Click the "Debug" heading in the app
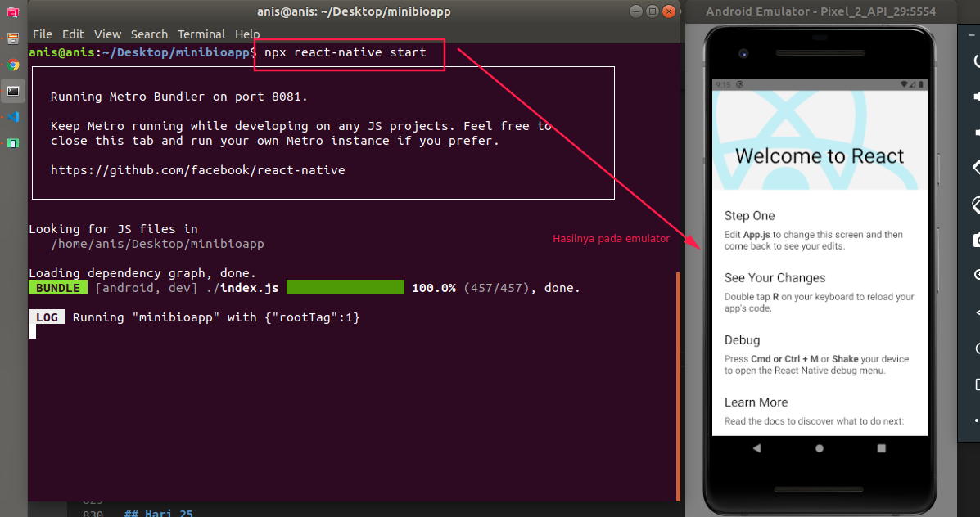This screenshot has height=517, width=980. (x=742, y=339)
